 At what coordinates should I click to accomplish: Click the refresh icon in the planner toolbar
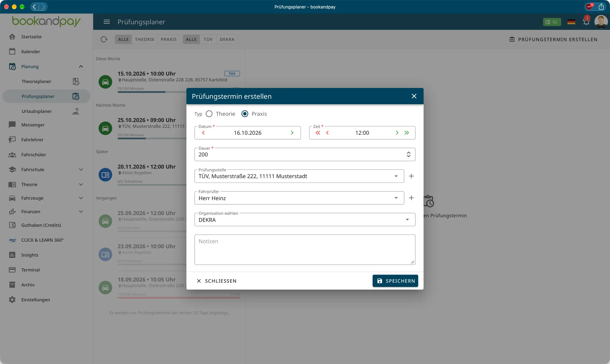point(104,39)
